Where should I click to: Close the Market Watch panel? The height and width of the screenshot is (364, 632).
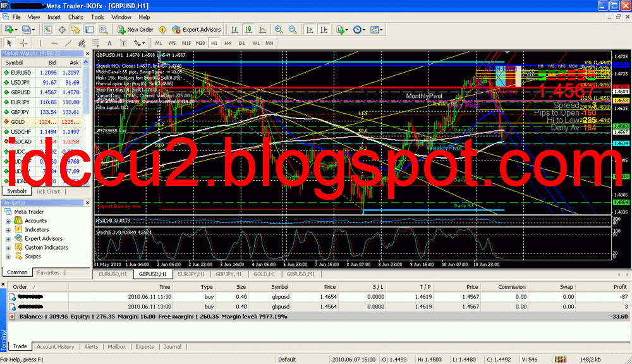[x=87, y=53]
